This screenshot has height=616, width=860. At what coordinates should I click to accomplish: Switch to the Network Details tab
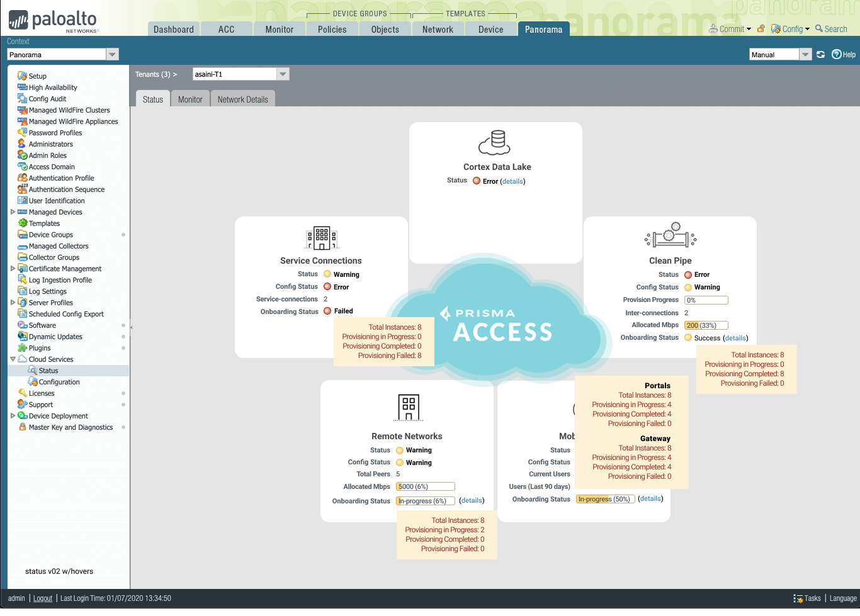[242, 99]
